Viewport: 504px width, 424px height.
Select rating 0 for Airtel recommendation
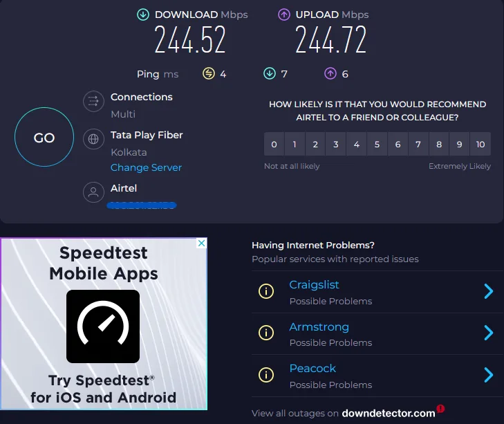point(274,145)
